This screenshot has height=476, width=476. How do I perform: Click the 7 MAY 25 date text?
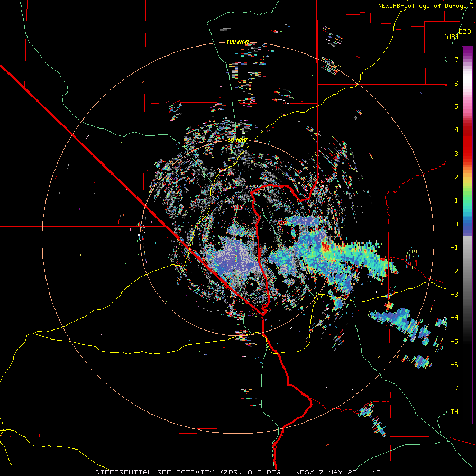click(x=338, y=472)
